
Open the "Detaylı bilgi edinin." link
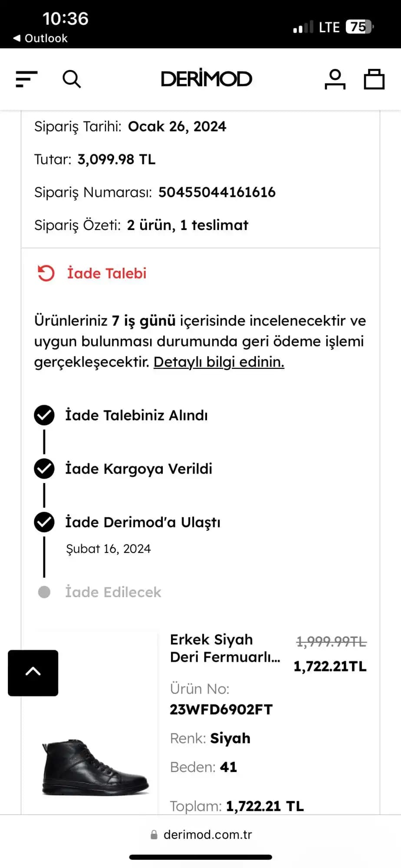[x=219, y=362]
